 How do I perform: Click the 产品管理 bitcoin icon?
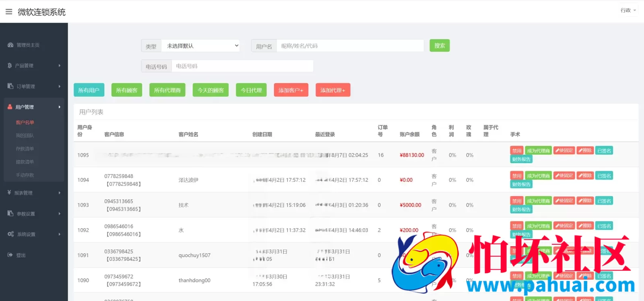tap(10, 66)
